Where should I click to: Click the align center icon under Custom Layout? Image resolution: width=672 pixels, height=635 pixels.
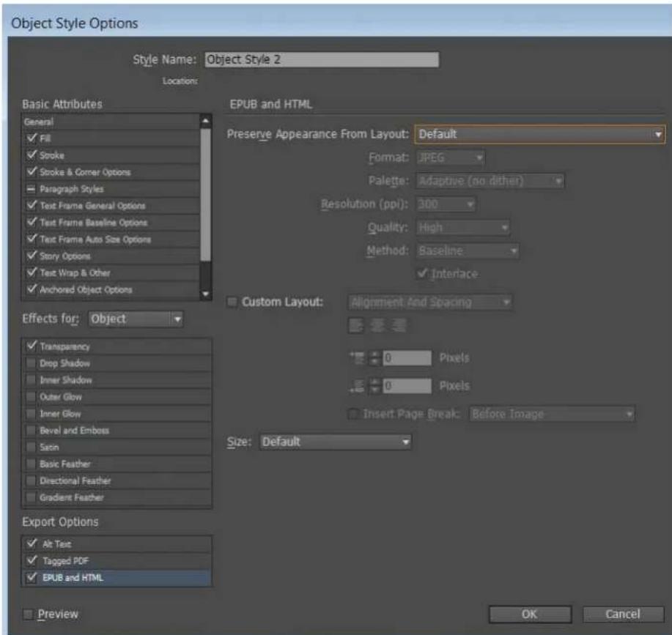pos(377,326)
